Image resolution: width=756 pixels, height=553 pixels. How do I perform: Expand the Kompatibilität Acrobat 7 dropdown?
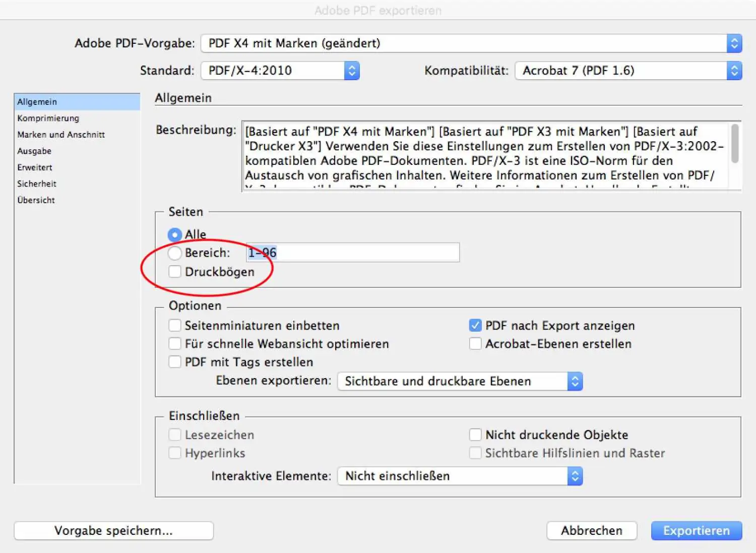point(628,71)
